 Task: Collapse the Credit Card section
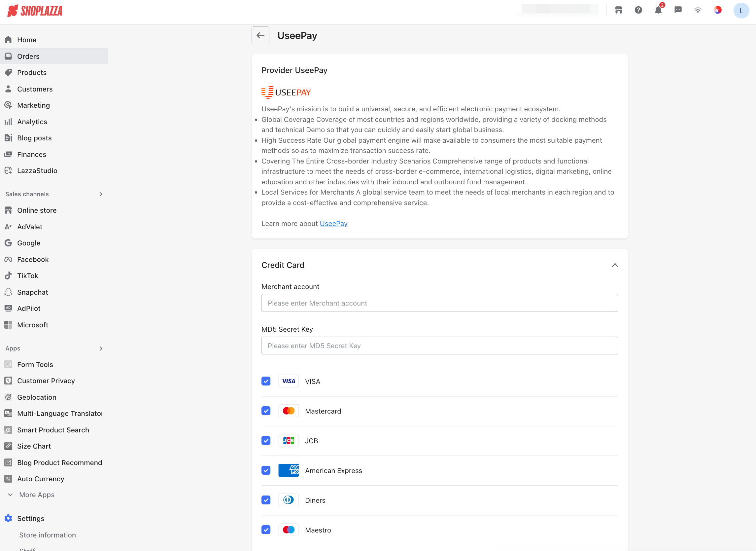point(615,265)
